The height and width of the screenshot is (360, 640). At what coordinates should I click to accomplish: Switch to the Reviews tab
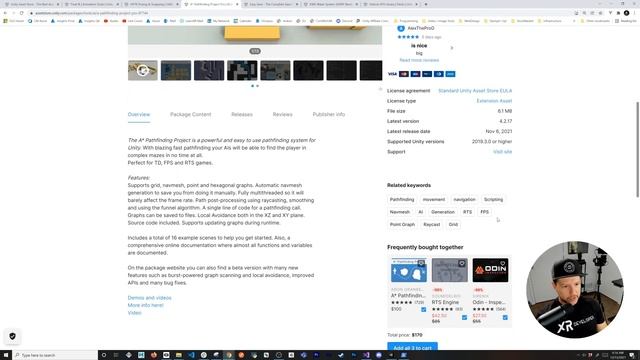coord(282,114)
